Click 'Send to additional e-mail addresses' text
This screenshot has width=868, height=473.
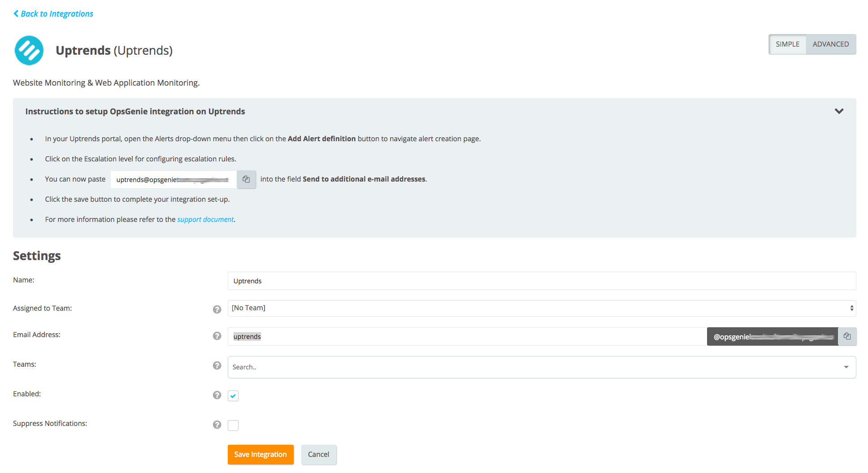364,179
